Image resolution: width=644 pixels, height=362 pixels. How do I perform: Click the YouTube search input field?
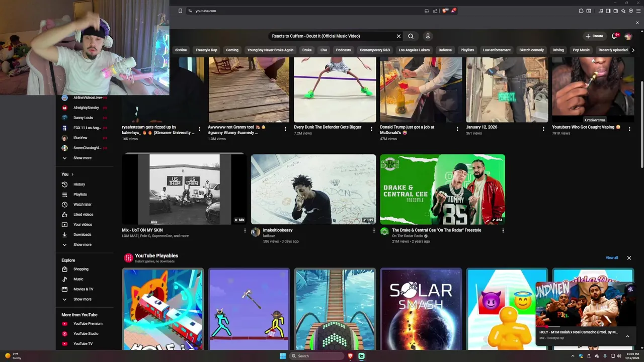point(332,36)
